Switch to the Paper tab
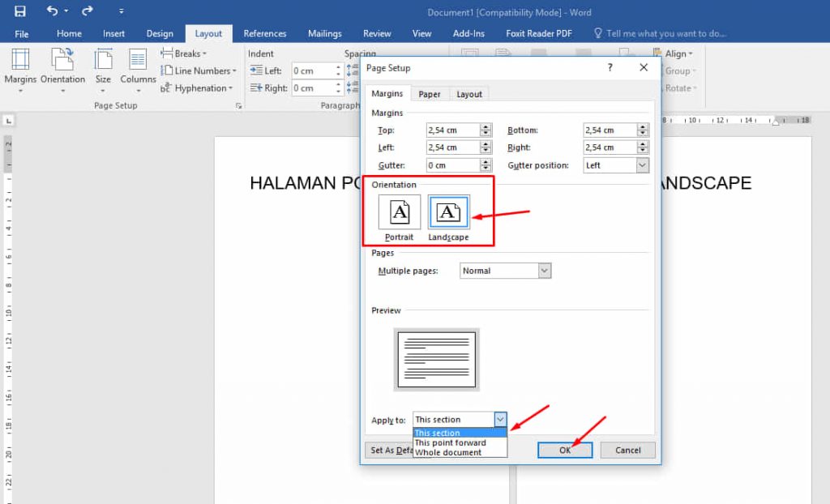This screenshot has width=830, height=504. [429, 94]
